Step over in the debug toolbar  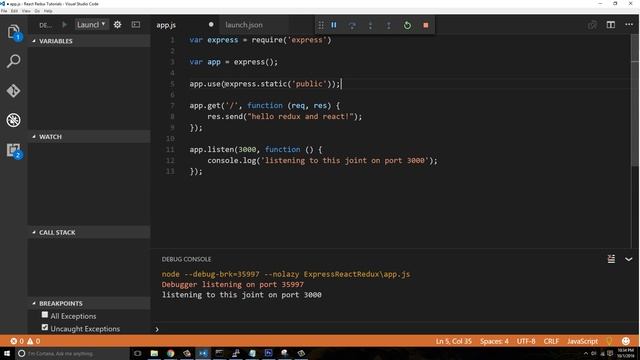[352, 25]
